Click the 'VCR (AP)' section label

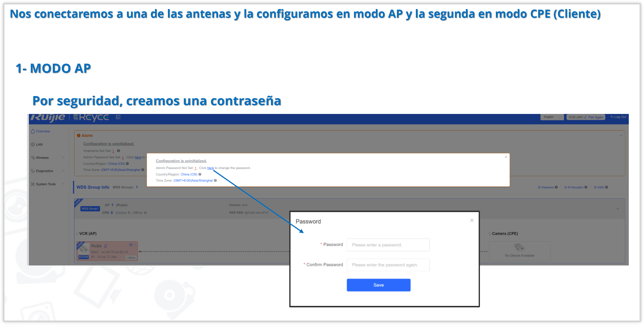[88, 234]
